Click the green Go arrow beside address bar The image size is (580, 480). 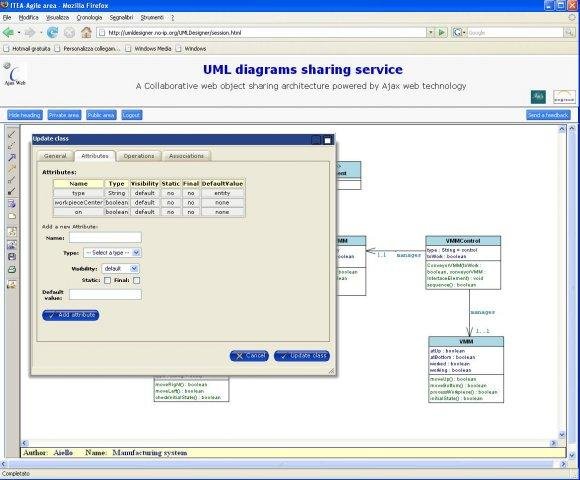click(442, 33)
